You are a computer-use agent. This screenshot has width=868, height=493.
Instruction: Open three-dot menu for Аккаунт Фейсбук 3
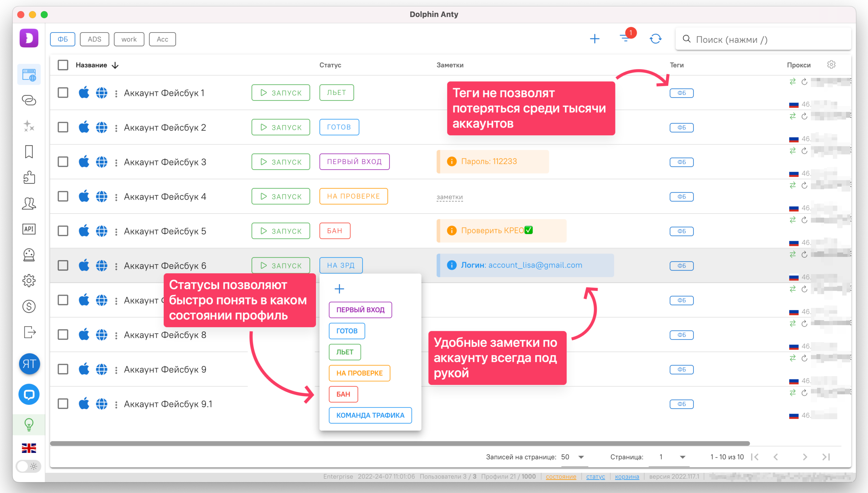(116, 162)
